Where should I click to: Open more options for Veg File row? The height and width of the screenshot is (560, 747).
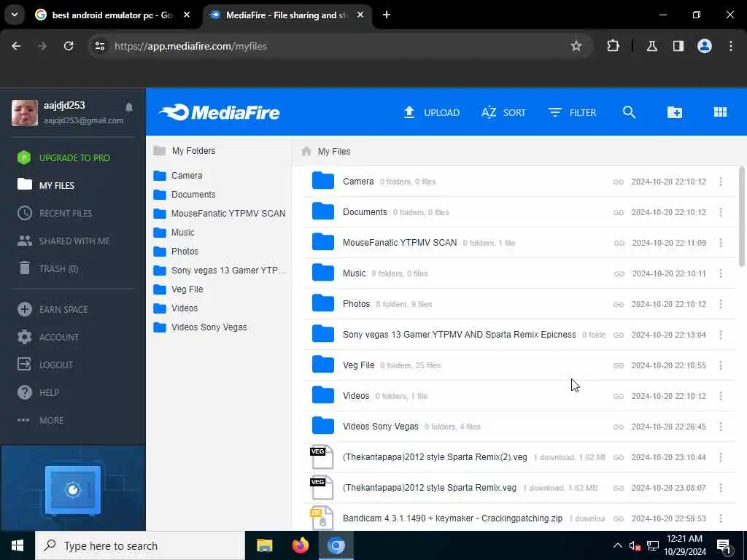coord(720,365)
